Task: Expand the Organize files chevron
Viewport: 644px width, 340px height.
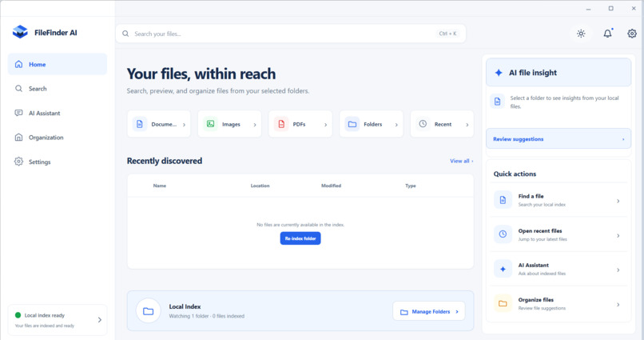Action: (618, 305)
